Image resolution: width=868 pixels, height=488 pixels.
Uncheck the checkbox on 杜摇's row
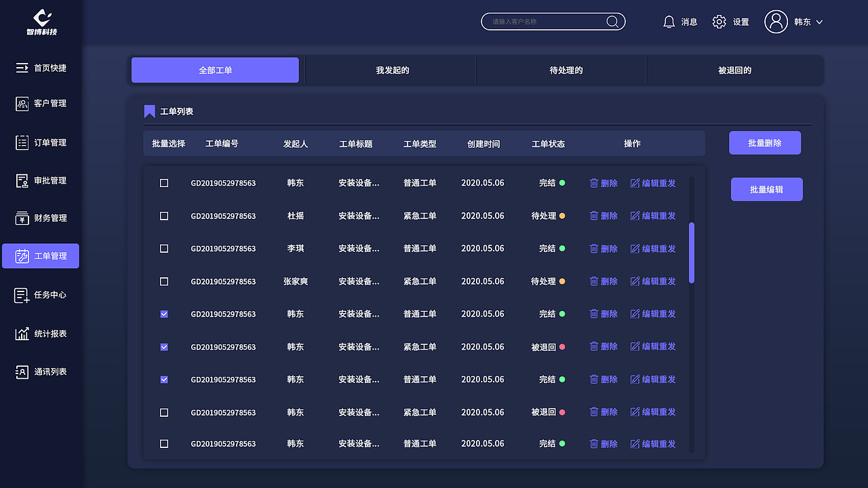[163, 216]
